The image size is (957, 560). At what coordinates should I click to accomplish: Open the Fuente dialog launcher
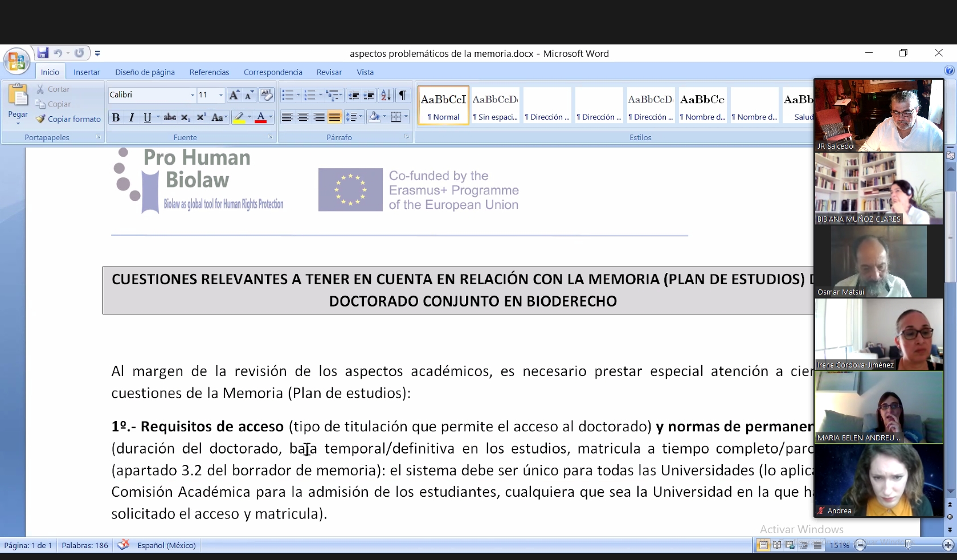coord(270,137)
